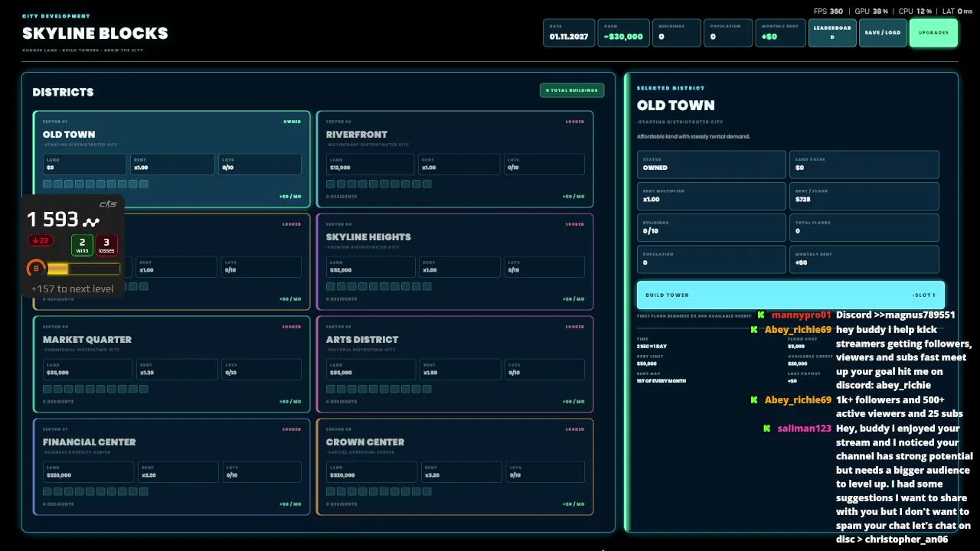Click the FPS 360 performance readout
The image size is (980, 551).
tap(828, 11)
